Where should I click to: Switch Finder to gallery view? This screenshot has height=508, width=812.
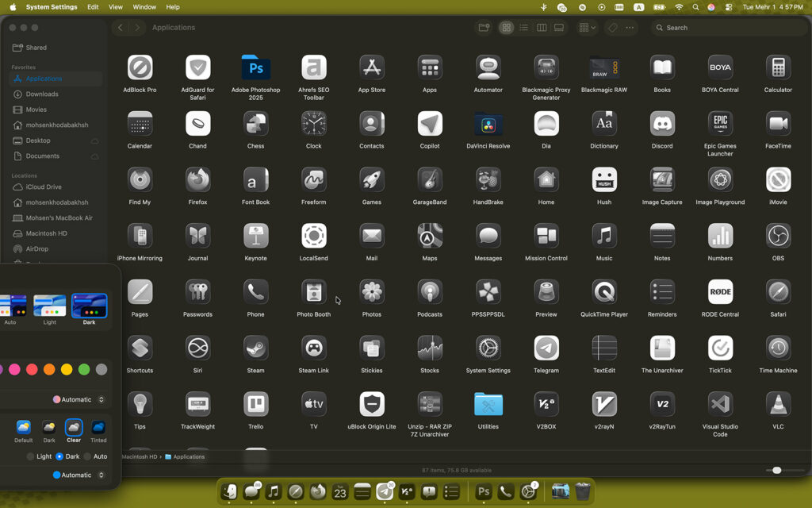click(559, 28)
